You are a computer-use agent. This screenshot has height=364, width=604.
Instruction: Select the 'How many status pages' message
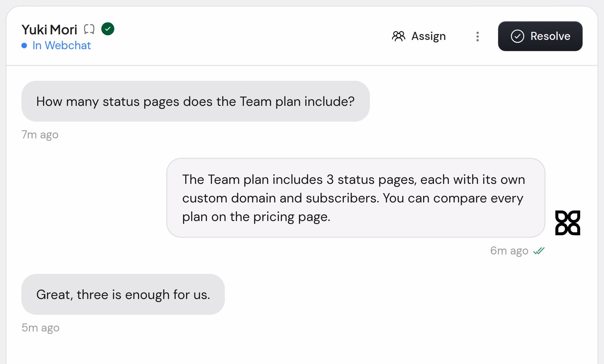(195, 101)
